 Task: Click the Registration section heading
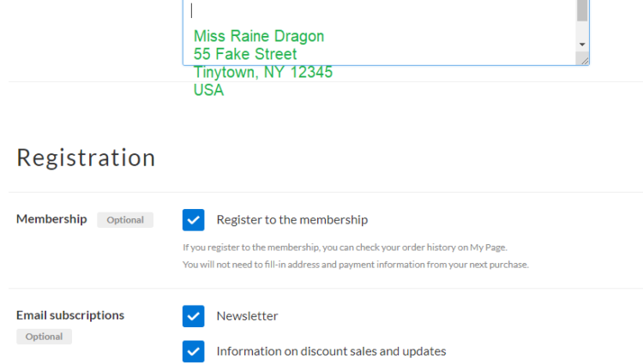coord(86,158)
